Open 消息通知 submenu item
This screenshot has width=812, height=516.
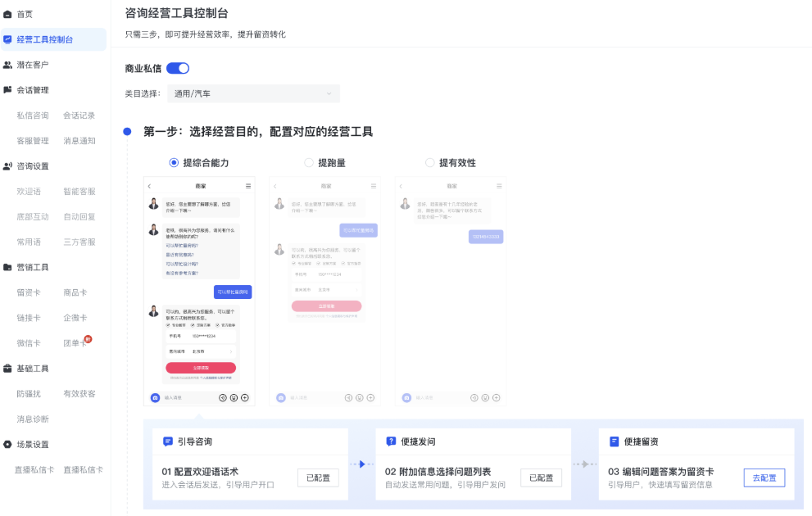(79, 141)
